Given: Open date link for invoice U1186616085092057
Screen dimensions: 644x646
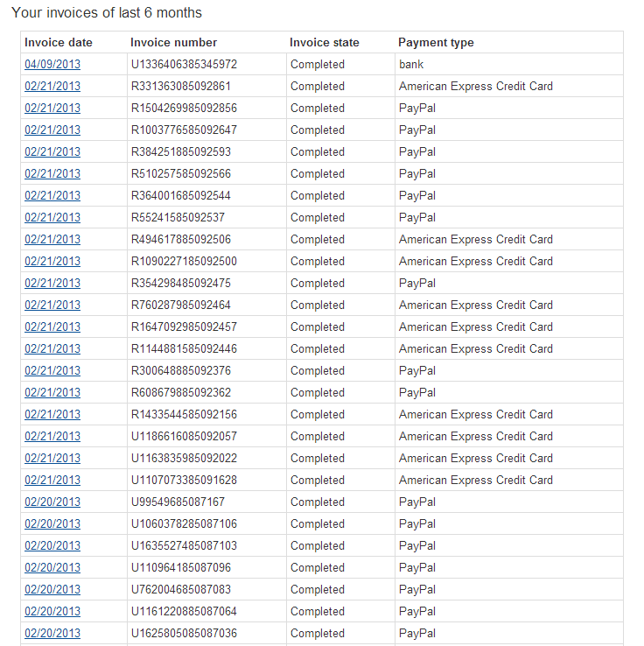Looking at the screenshot, I should 52,436.
